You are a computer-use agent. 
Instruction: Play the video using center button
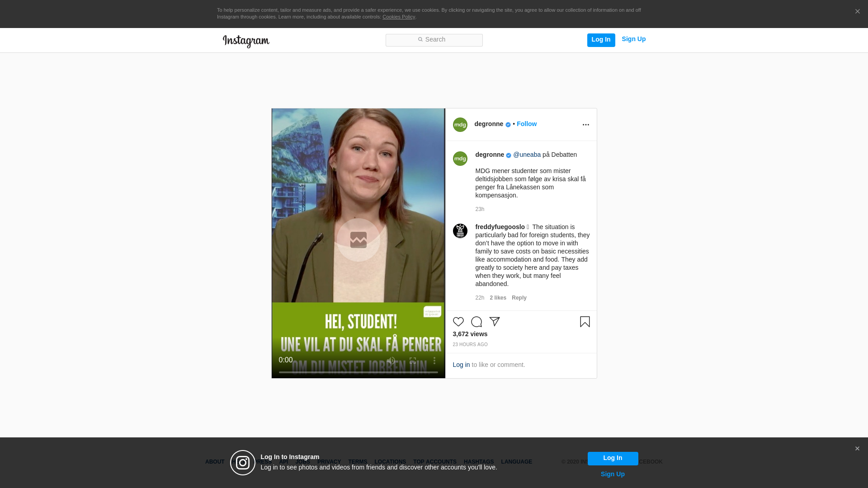pos(359,240)
